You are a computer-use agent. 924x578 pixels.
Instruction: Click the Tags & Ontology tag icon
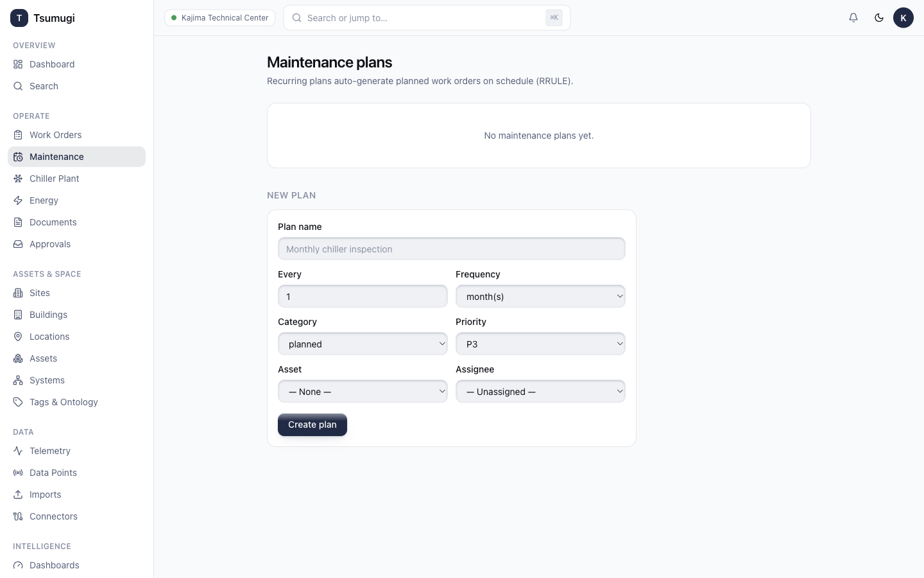[x=18, y=402]
